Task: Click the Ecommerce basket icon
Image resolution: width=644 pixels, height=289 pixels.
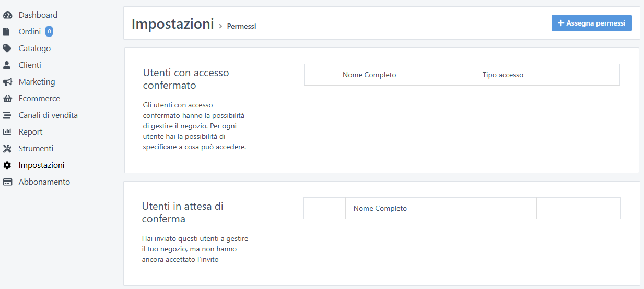Action: [x=7, y=99]
